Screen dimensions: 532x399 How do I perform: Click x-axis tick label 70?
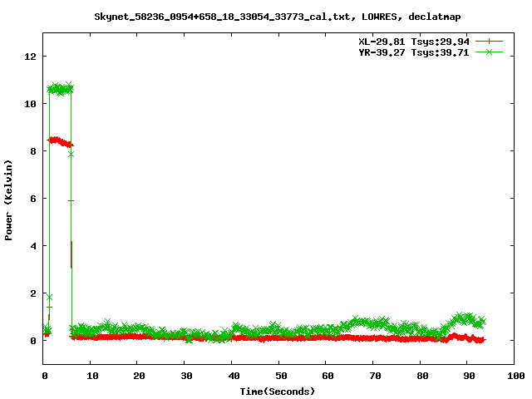[x=375, y=376]
